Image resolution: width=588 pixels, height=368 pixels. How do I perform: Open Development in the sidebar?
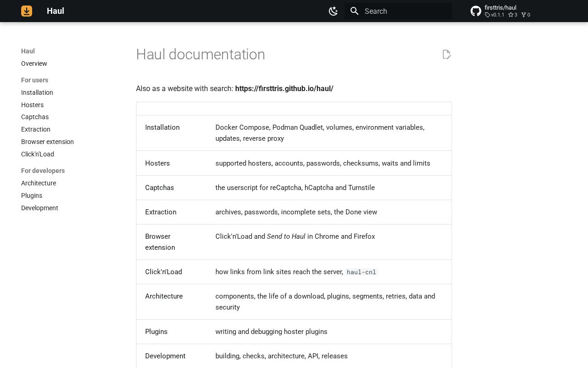(40, 208)
